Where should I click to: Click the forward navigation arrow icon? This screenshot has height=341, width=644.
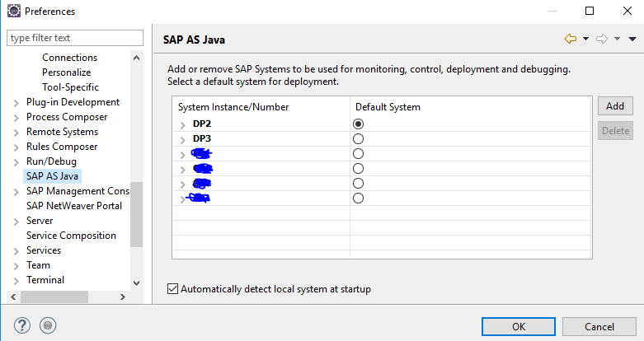(602, 39)
